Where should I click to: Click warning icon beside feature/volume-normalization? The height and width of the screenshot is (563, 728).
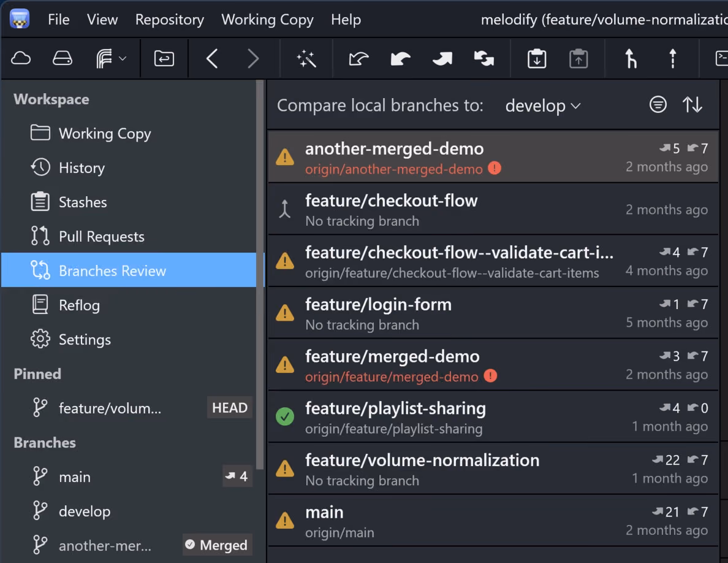pos(284,468)
